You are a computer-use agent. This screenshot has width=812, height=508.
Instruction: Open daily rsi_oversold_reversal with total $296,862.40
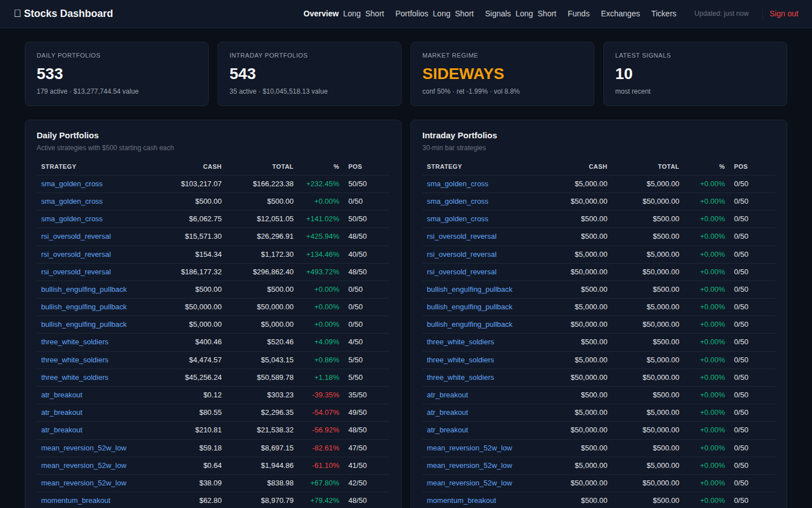pyautogui.click(x=76, y=272)
